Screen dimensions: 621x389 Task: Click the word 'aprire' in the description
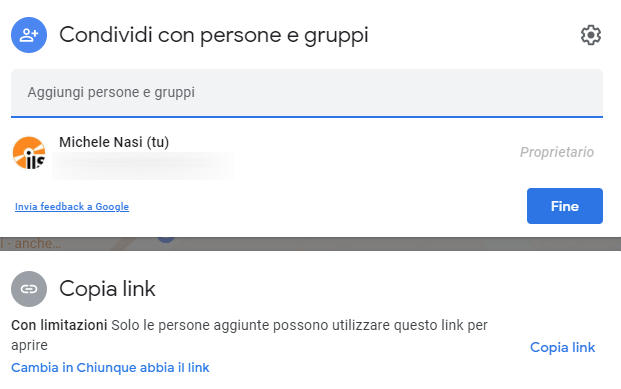[x=29, y=345]
